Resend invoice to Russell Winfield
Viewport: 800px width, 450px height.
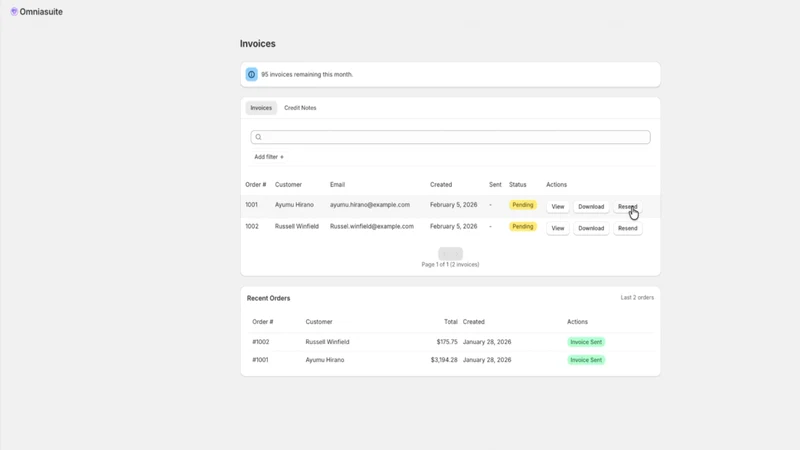[628, 228]
